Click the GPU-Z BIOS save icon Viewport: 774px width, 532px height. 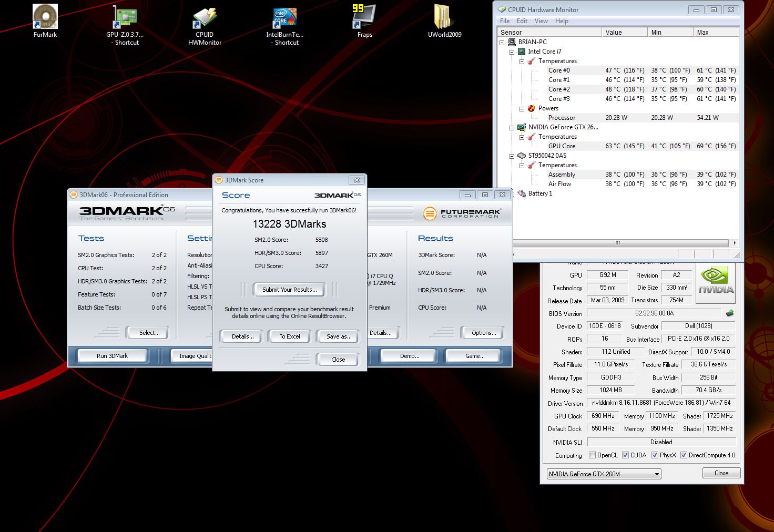(x=729, y=313)
